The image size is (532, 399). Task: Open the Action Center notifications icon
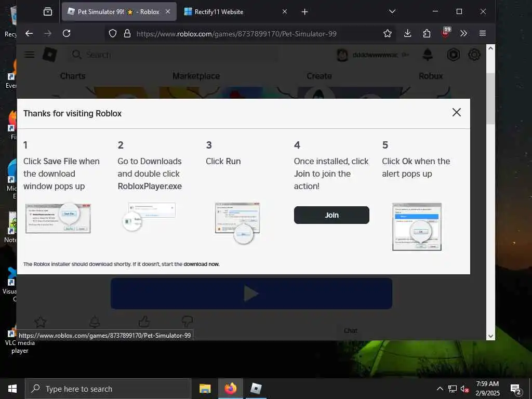pos(516,389)
